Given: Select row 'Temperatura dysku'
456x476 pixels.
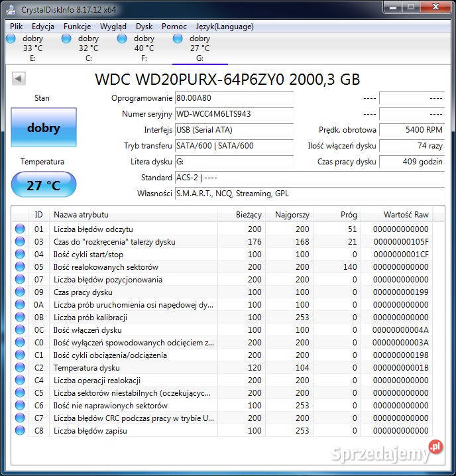Looking at the screenshot, I should coord(222,368).
